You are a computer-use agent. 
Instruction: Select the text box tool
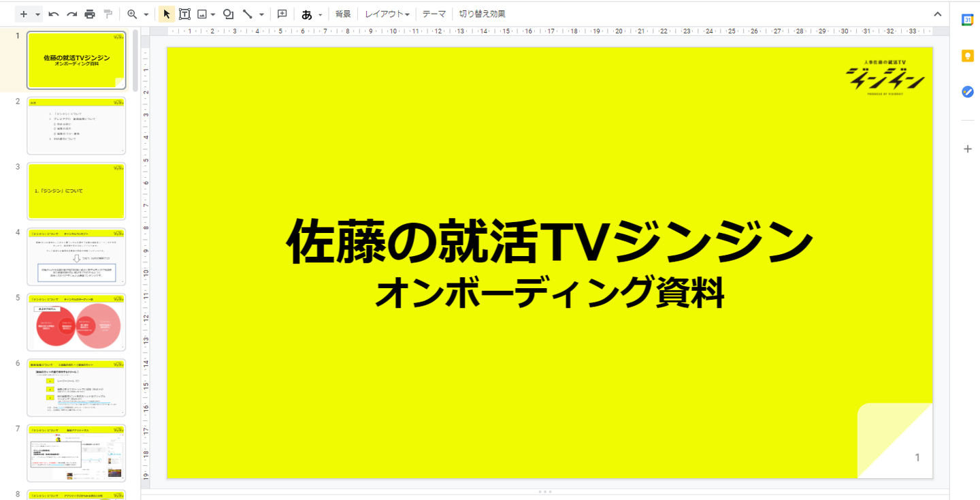(x=184, y=14)
